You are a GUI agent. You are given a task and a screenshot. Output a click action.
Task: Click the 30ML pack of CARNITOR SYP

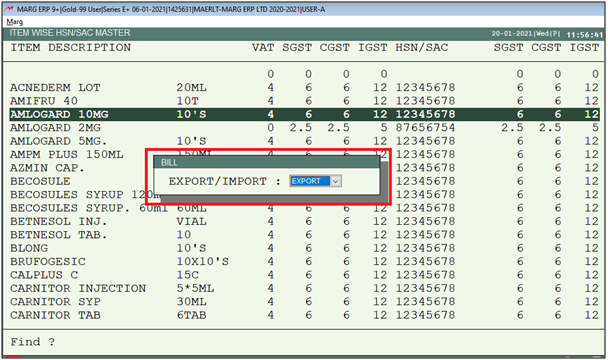192,302
